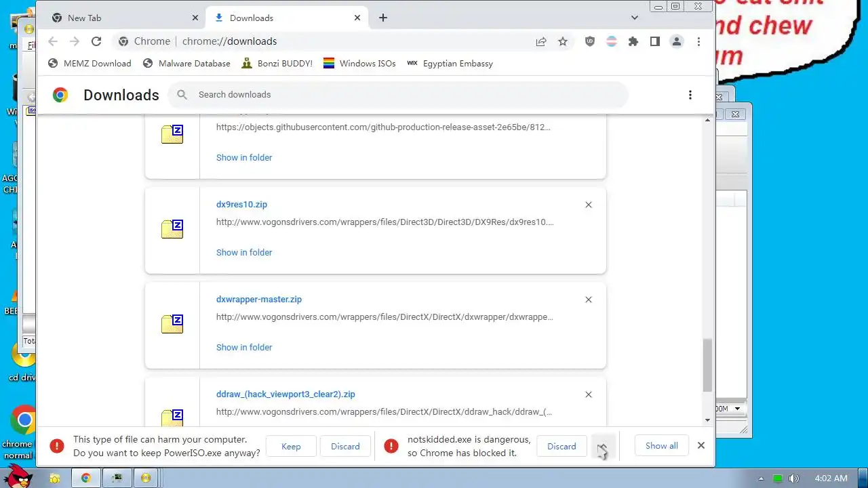This screenshot has height=488, width=868.
Task: Open the Malware Database bookmark
Action: pyautogui.click(x=186, y=64)
